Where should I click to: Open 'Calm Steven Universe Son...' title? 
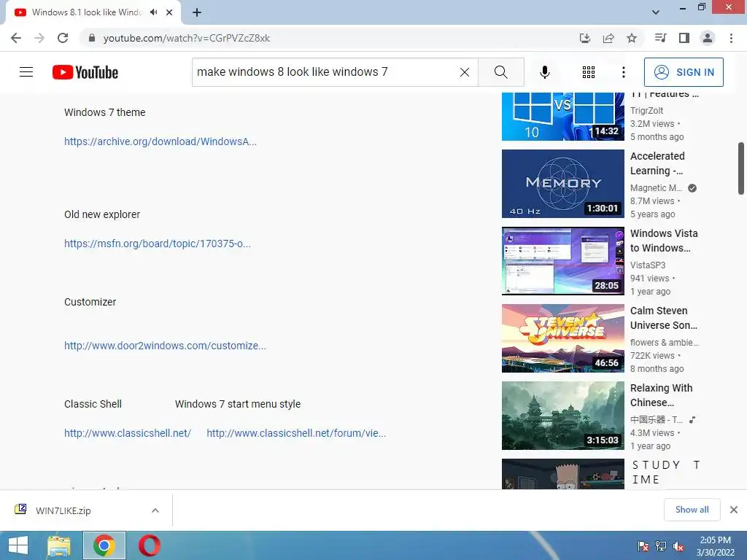tap(664, 318)
